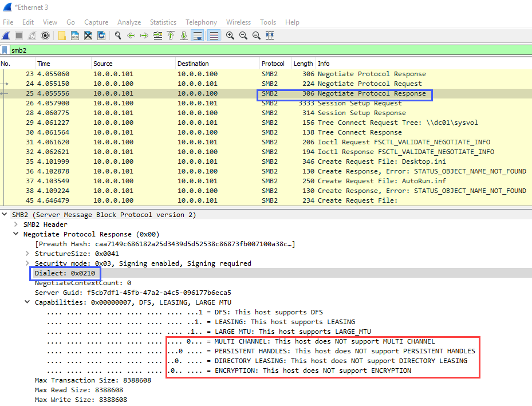
Task: Save this capture file
Action: (x=75, y=36)
